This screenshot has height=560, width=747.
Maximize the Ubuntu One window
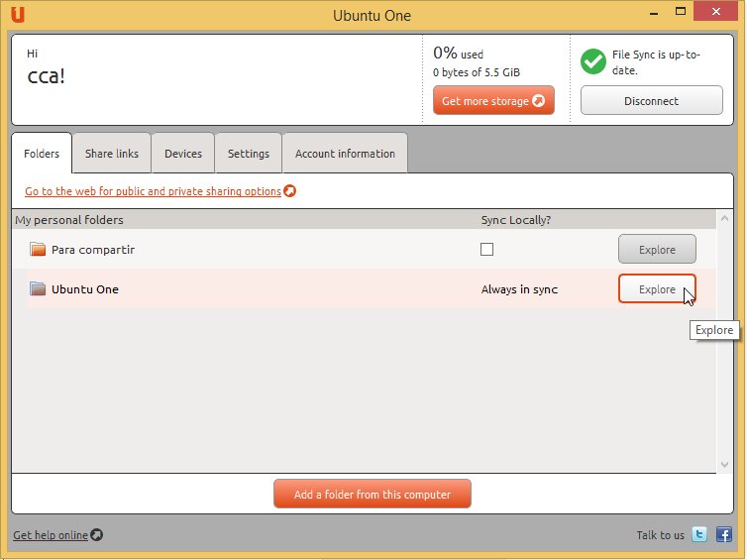(x=681, y=12)
